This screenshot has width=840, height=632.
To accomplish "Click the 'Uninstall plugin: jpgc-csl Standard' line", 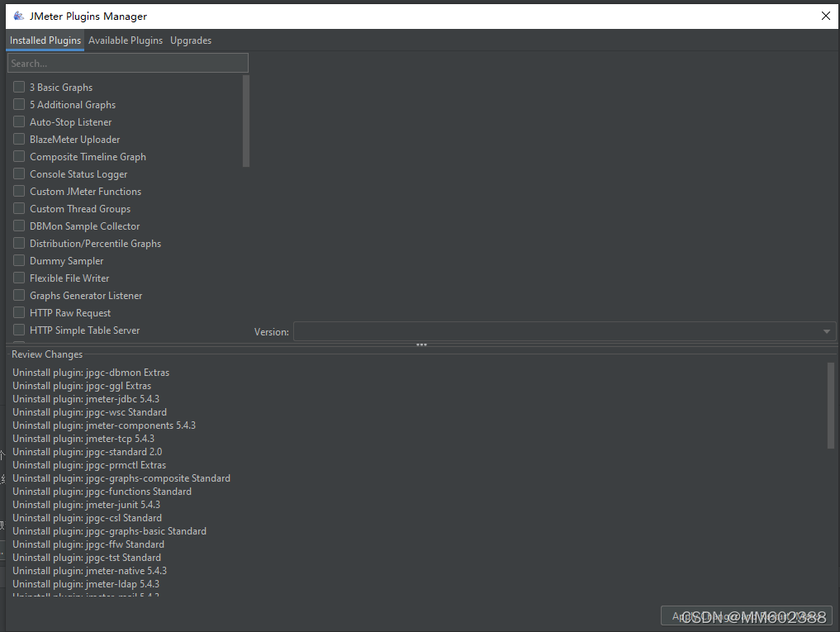I will coord(88,518).
